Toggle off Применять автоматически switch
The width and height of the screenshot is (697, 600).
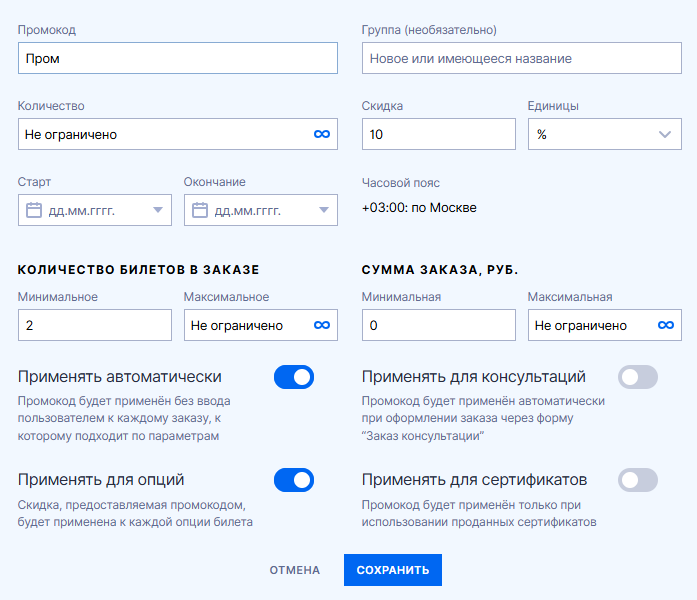pos(294,377)
